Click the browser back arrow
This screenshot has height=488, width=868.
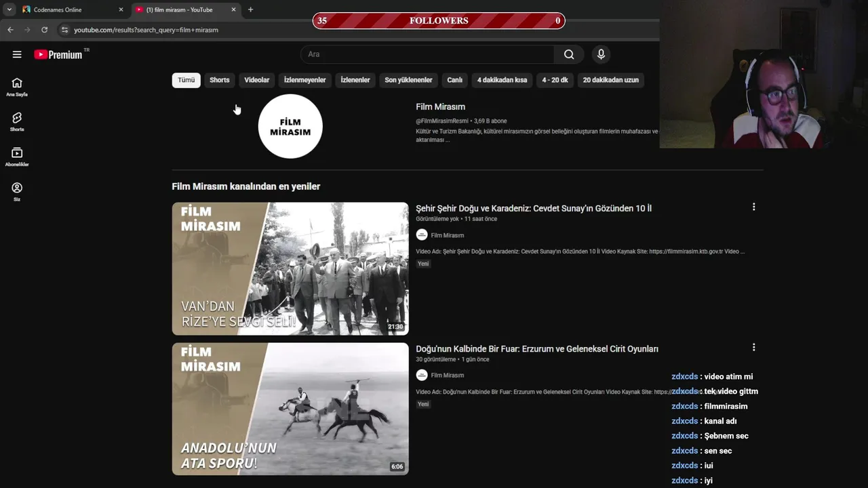tap(10, 30)
